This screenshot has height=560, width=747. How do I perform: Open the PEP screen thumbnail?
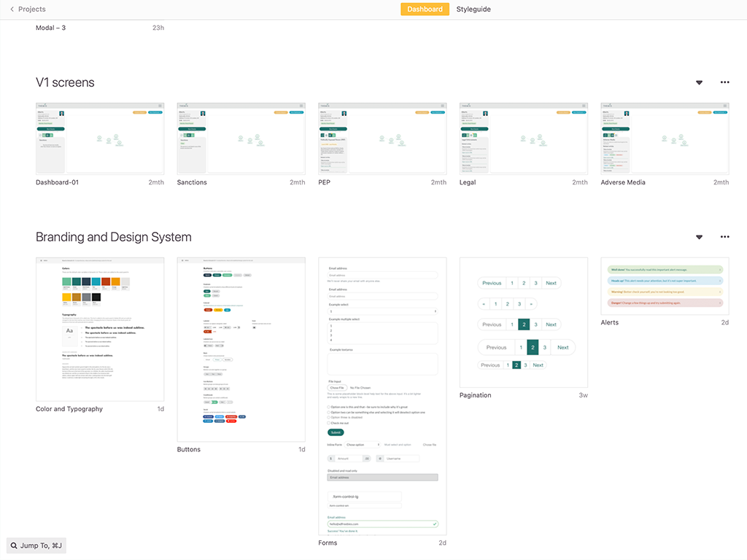tap(382, 139)
